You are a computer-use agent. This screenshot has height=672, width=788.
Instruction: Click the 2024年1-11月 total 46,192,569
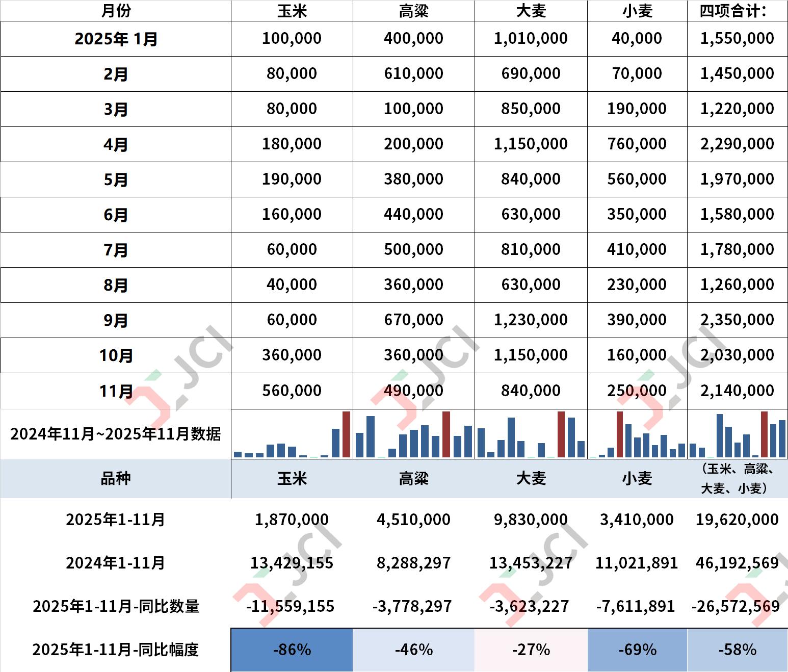tap(737, 563)
